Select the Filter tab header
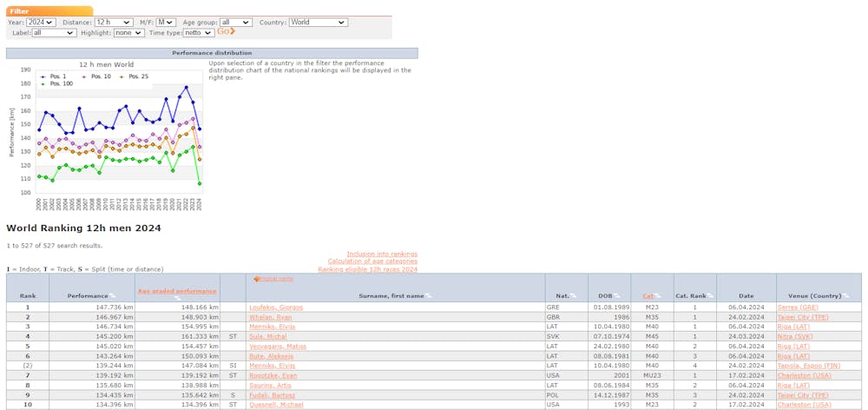Screen dimensions: 868x410 click(20, 11)
